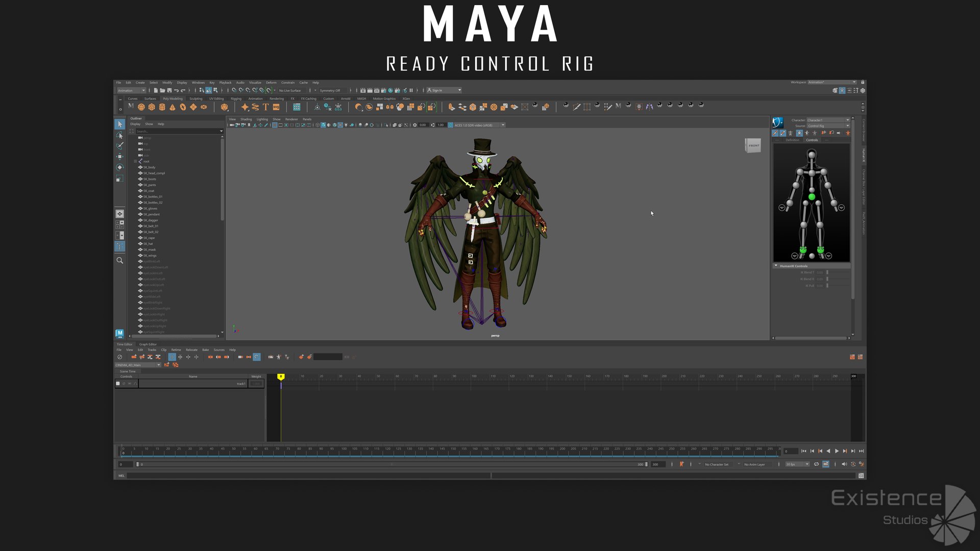Click go to end of playback range
This screenshot has height=551, width=980.
[861, 451]
